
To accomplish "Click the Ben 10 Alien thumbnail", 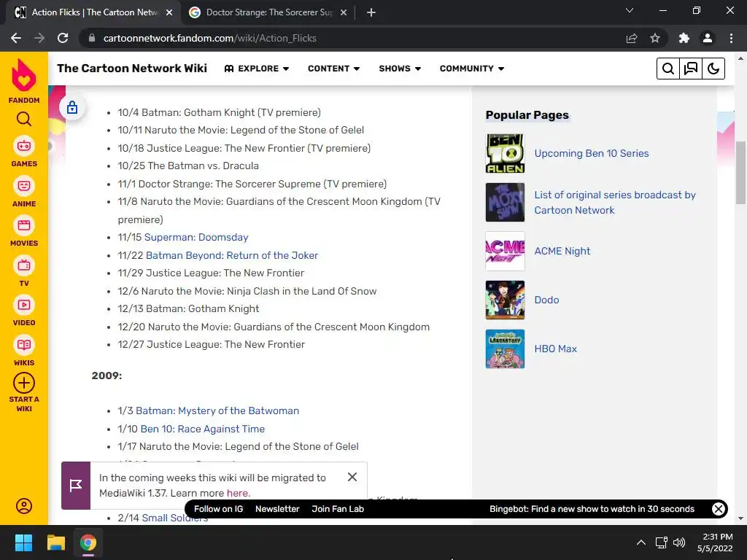I will pyautogui.click(x=505, y=153).
